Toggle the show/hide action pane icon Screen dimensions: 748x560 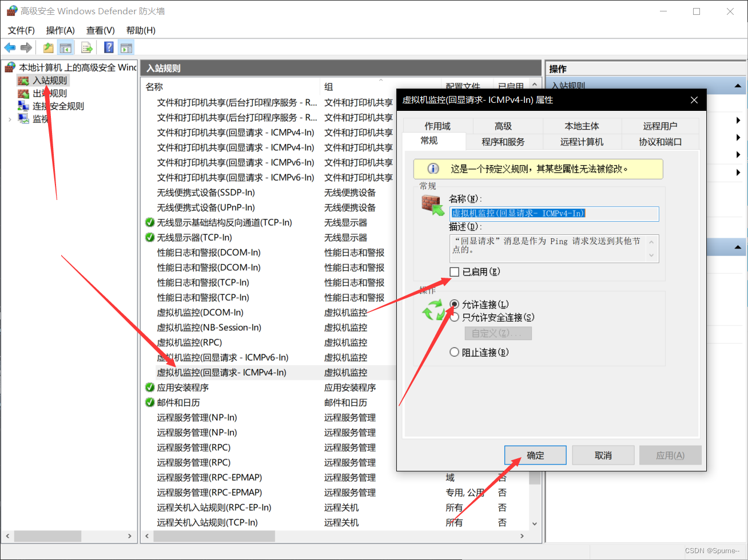click(x=126, y=48)
